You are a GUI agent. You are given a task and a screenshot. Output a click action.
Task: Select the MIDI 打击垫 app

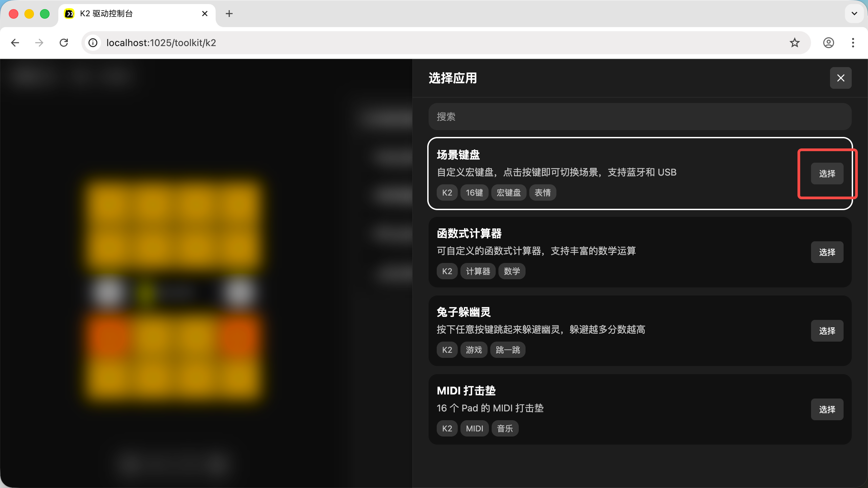[x=827, y=409]
